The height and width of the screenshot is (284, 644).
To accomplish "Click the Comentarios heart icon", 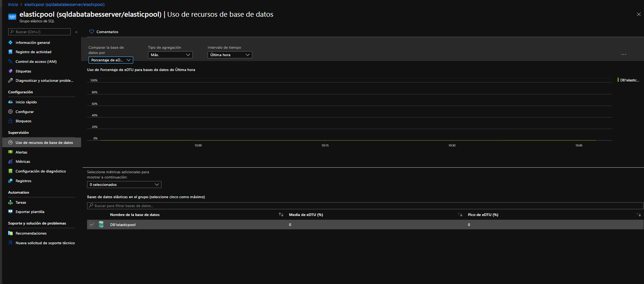I will tap(92, 32).
